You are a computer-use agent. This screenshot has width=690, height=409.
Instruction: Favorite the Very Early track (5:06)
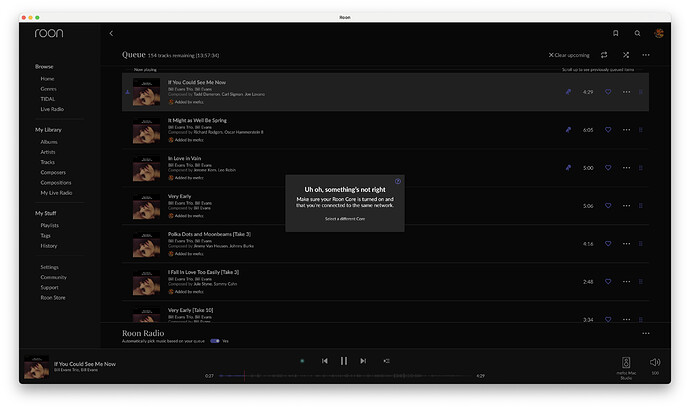click(608, 206)
